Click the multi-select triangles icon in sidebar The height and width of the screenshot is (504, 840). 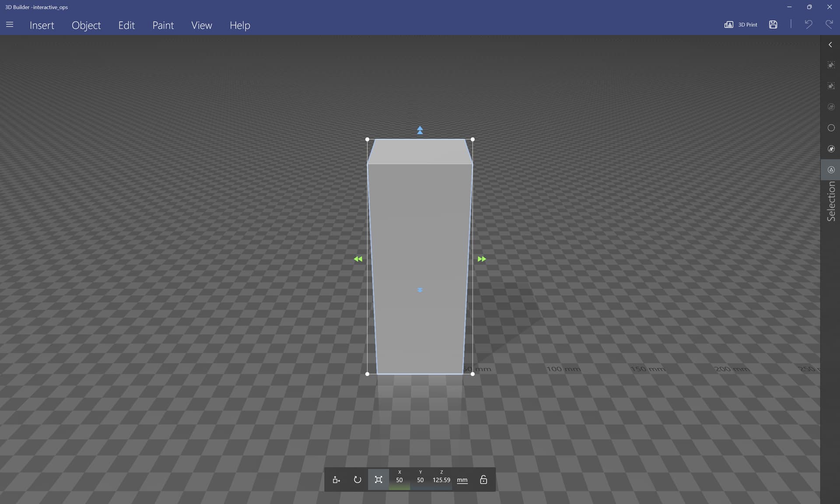pos(831,149)
